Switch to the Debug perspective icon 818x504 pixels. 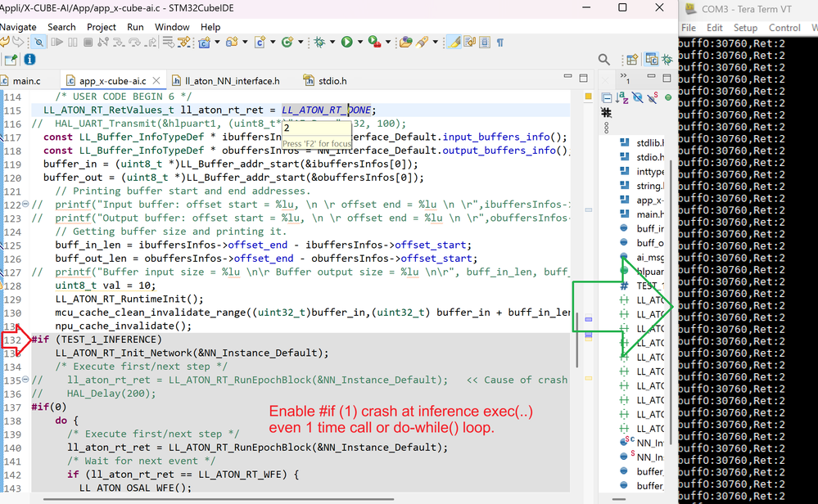[x=669, y=60]
